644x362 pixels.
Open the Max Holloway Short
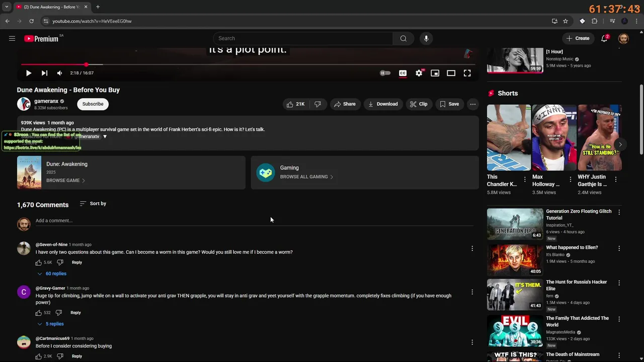(554, 138)
